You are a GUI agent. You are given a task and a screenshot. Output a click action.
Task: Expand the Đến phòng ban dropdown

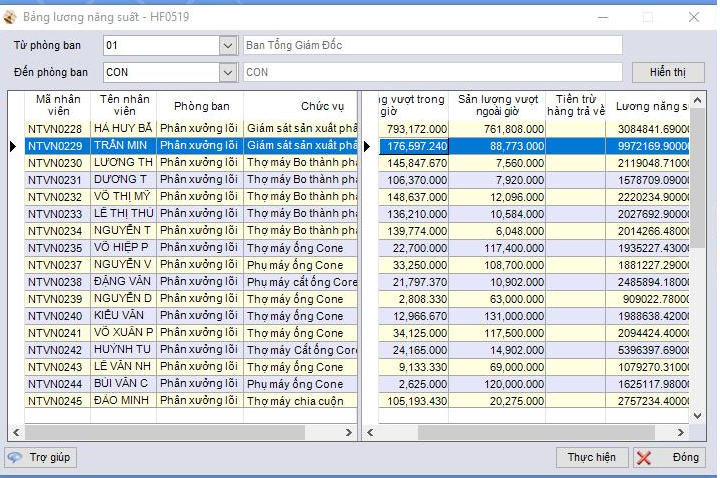tap(228, 73)
